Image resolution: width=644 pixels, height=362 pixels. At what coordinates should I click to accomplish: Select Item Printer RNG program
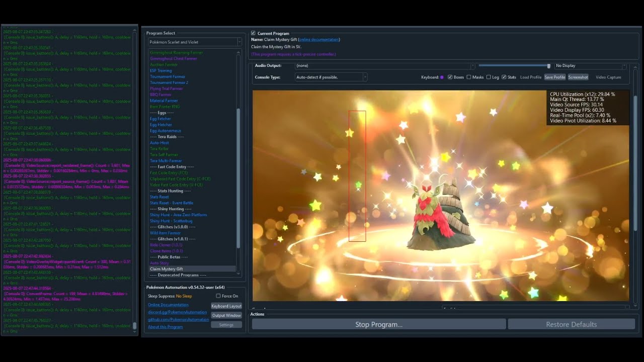[x=165, y=107]
